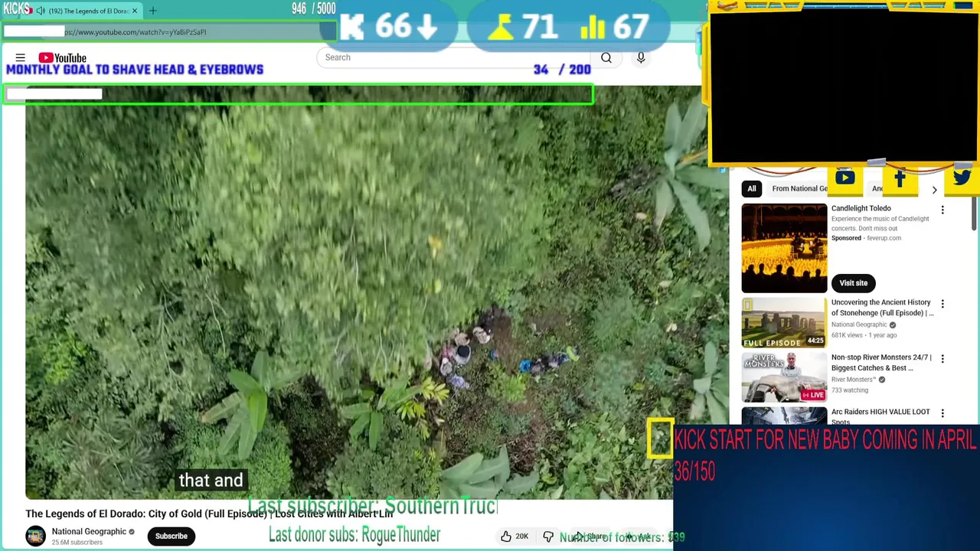
Task: Open more options for Stonehenge video
Action: tap(942, 305)
